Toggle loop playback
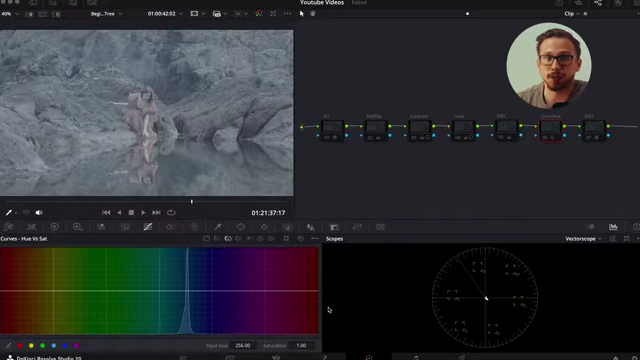The height and width of the screenshot is (360, 640). (171, 213)
